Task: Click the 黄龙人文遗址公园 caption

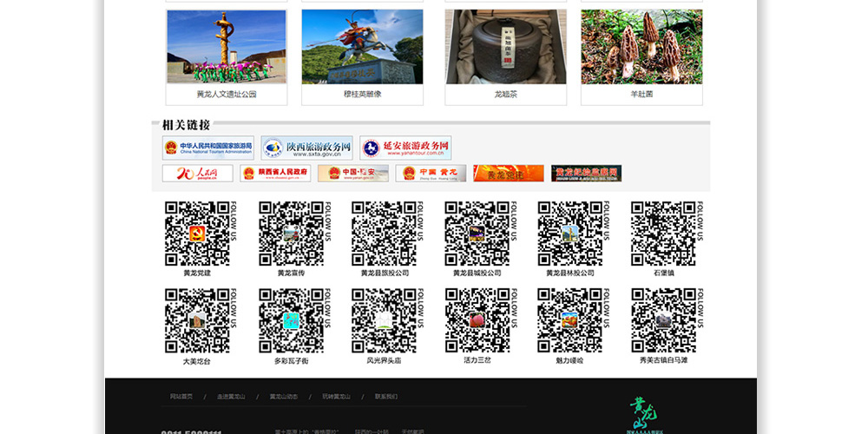Action: point(227,94)
